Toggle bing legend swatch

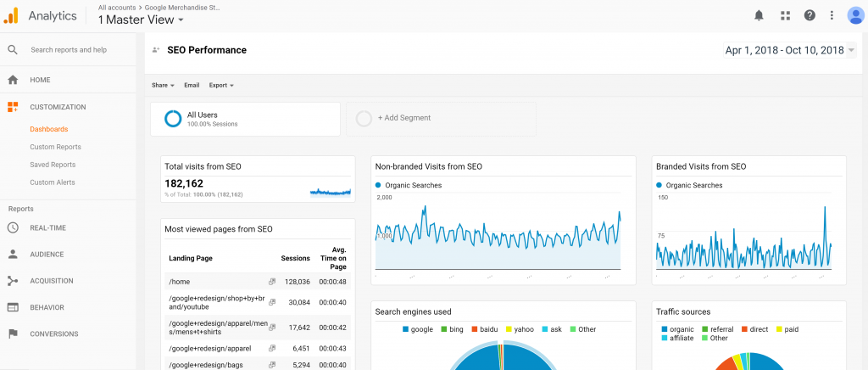(x=444, y=329)
